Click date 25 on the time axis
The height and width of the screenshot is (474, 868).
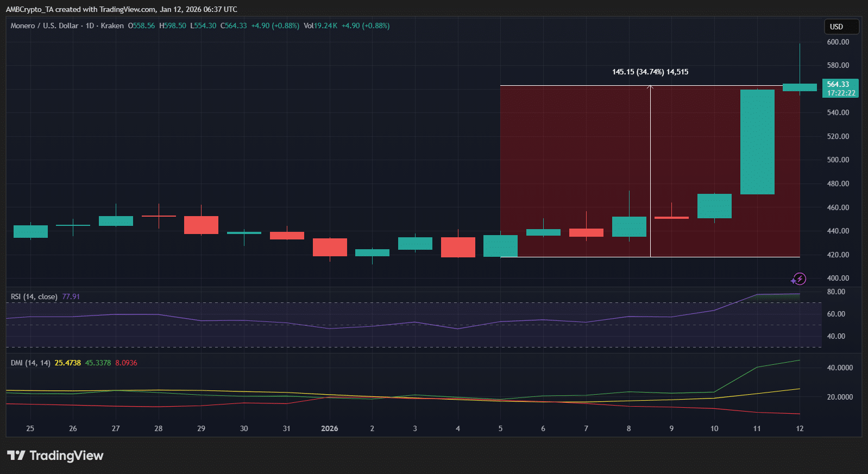30,428
